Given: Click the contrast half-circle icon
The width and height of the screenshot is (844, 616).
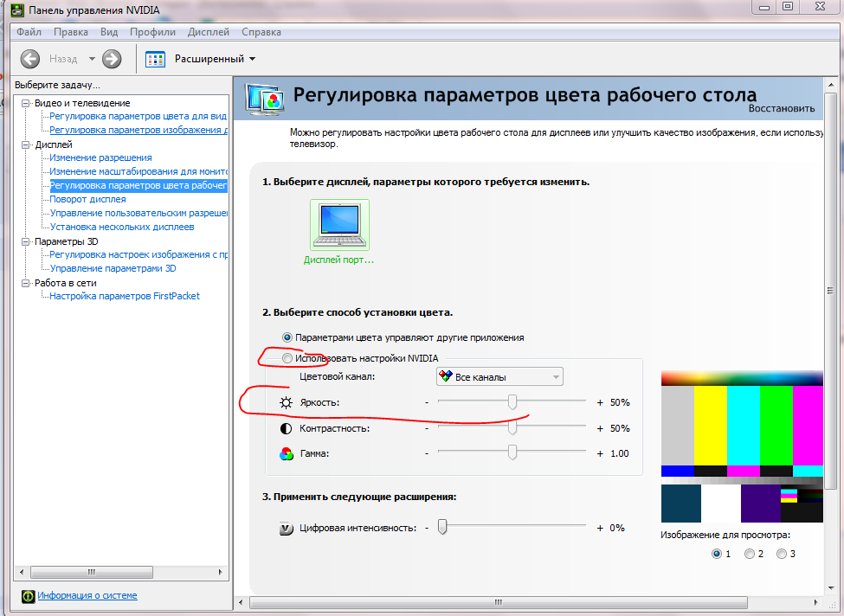Looking at the screenshot, I should click(x=286, y=429).
